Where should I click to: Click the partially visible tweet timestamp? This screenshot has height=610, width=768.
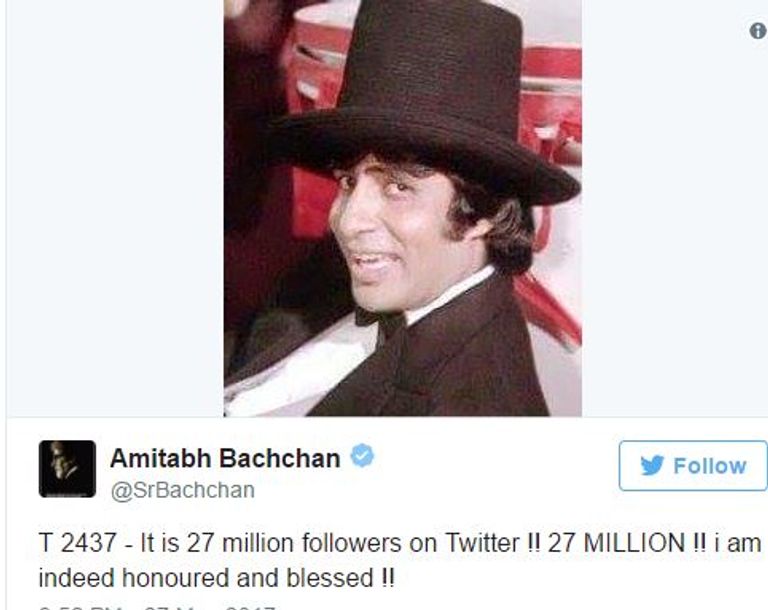pos(157,607)
